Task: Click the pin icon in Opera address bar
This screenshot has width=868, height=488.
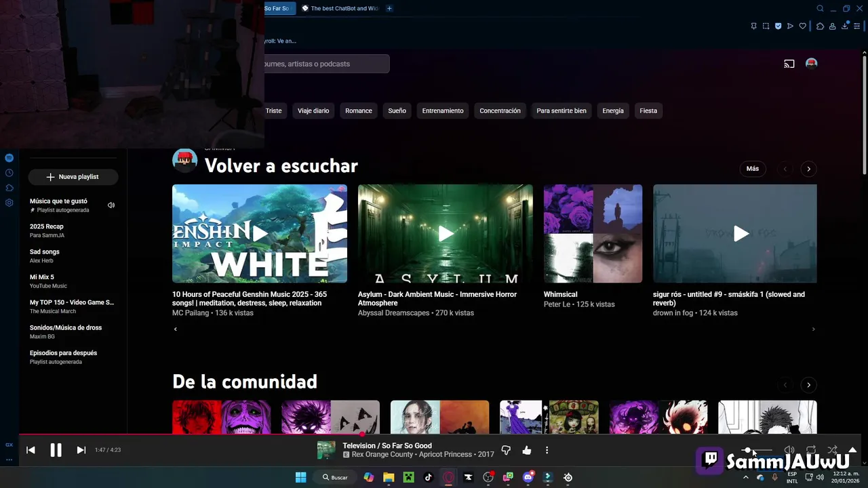Action: pyautogui.click(x=753, y=26)
